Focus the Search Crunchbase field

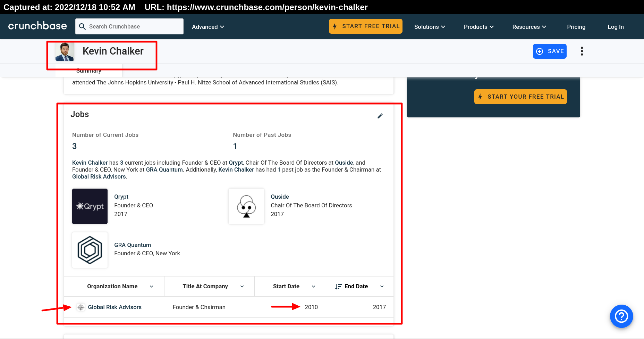pos(129,26)
